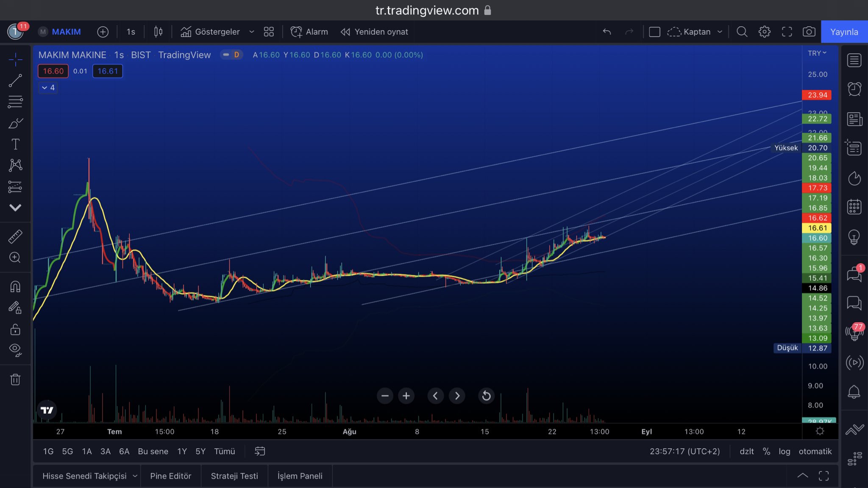Viewport: 868px width, 488px height.
Task: Reset the chart view
Action: pos(486,396)
